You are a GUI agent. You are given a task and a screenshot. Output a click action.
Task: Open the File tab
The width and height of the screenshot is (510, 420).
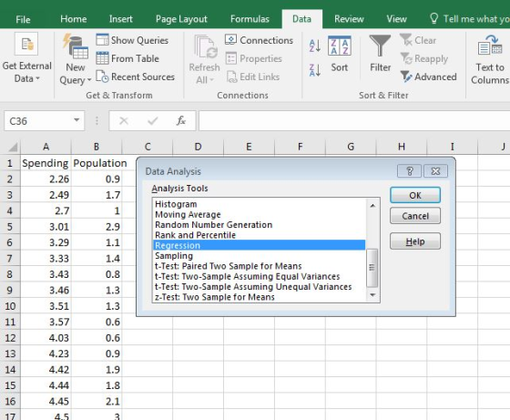(23, 19)
